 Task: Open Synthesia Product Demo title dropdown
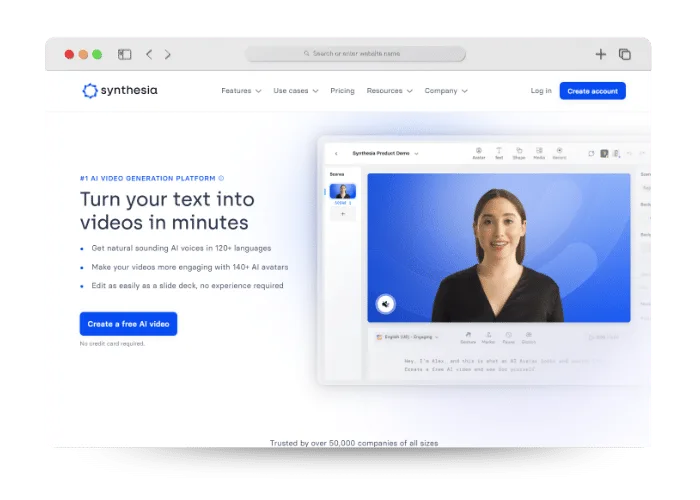coord(385,153)
